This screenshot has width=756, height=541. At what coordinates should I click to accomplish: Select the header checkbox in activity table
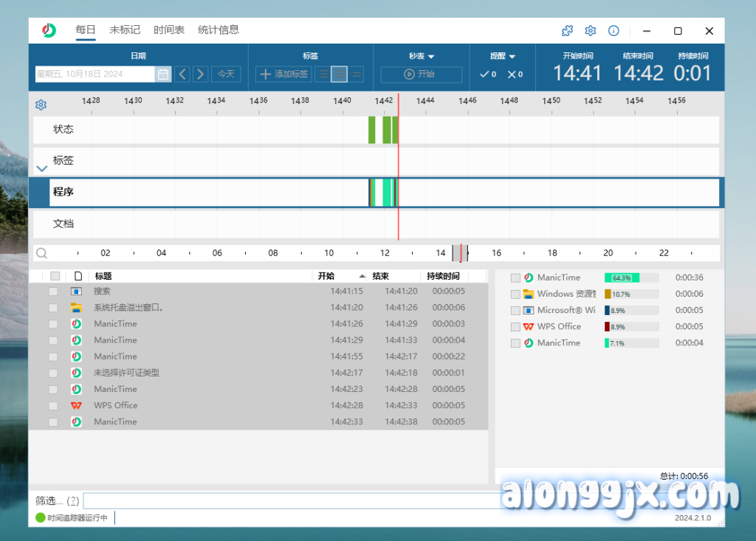point(55,276)
